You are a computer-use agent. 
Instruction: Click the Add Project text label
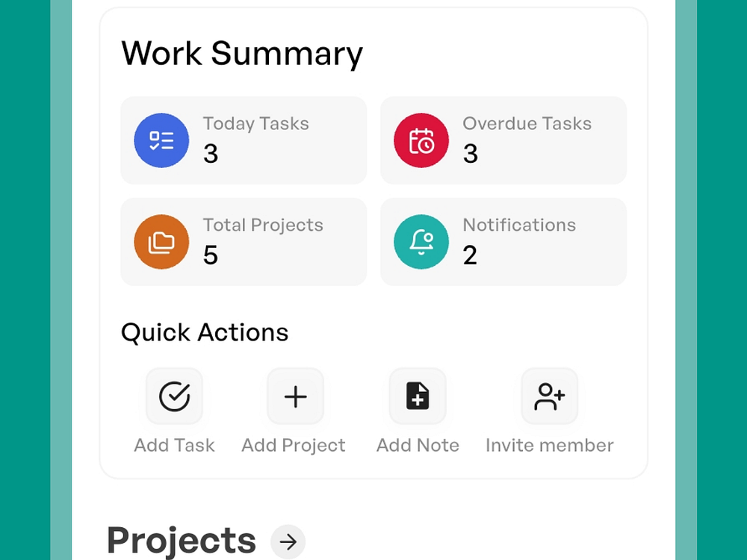294,446
